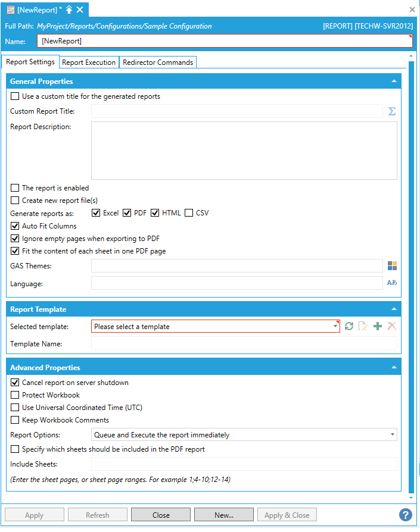Enable Keep Workbook Comments checkbox
The height and width of the screenshot is (532, 420).
point(15,420)
